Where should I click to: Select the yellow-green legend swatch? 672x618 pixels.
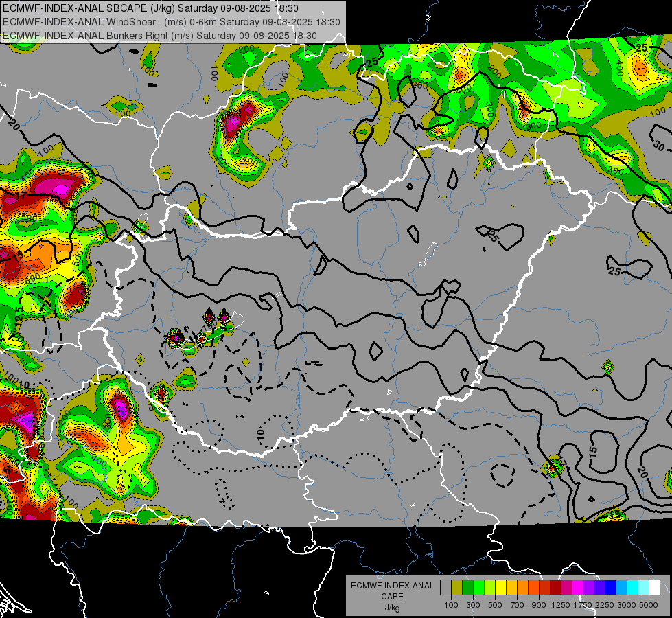[x=490, y=588]
